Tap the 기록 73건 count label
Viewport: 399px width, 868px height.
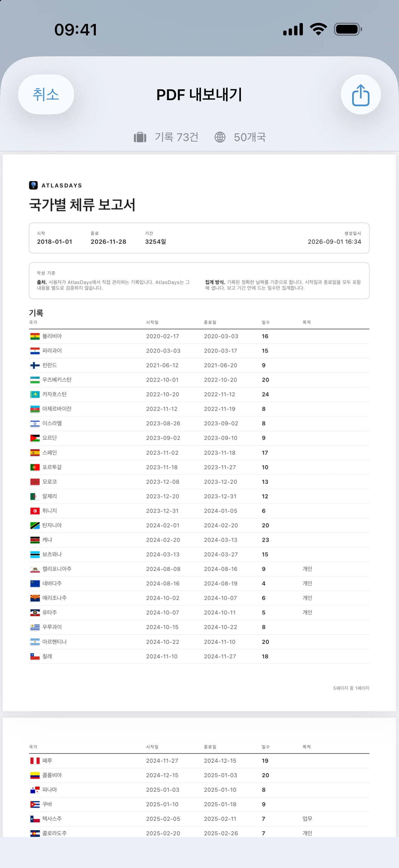177,137
